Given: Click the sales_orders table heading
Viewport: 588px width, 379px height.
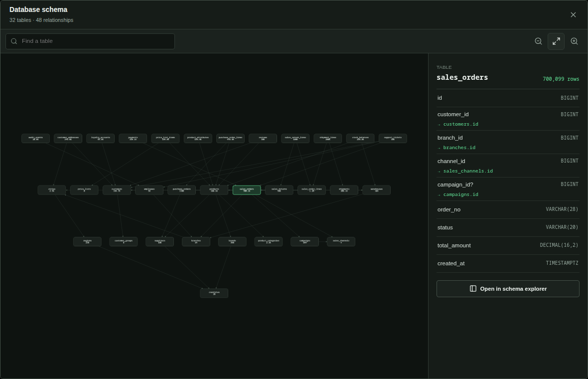Looking at the screenshot, I should pyautogui.click(x=462, y=77).
